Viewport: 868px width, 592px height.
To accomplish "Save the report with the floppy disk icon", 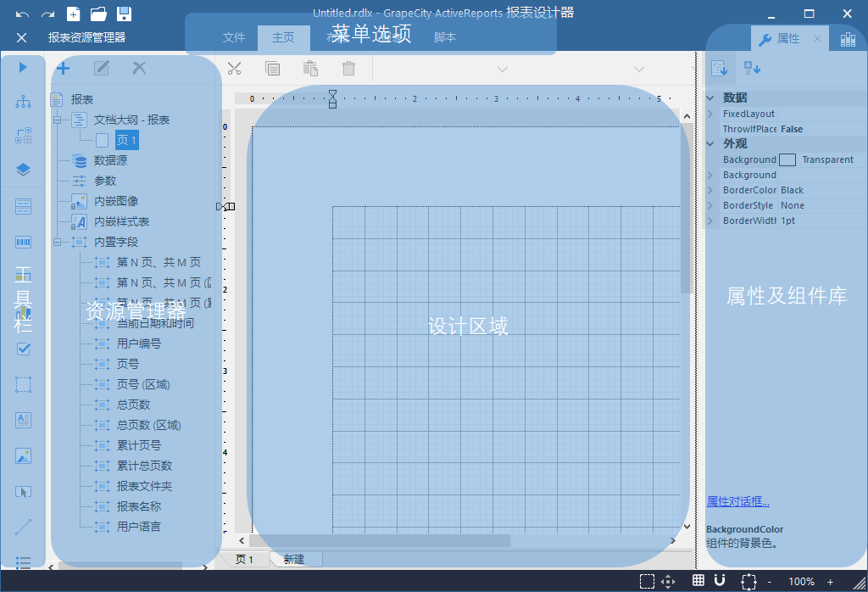I will (x=124, y=14).
